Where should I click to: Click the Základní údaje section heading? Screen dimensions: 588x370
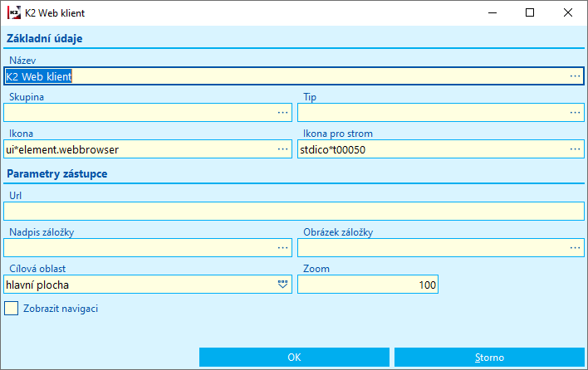click(44, 38)
